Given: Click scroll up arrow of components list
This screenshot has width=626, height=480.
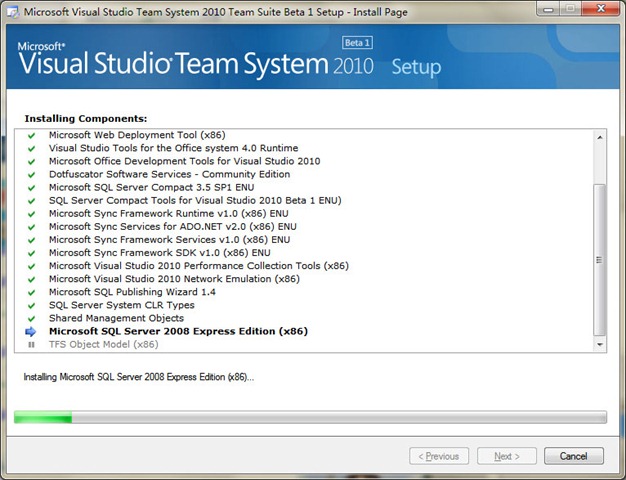Looking at the screenshot, I should [600, 137].
